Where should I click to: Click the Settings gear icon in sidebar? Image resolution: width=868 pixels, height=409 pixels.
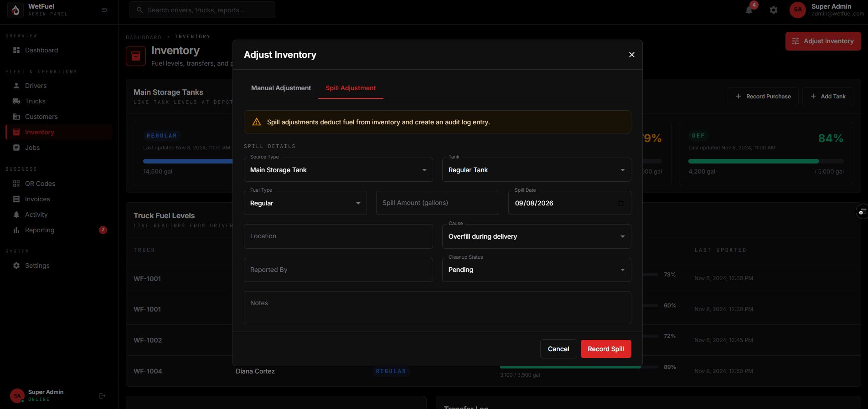pos(16,266)
